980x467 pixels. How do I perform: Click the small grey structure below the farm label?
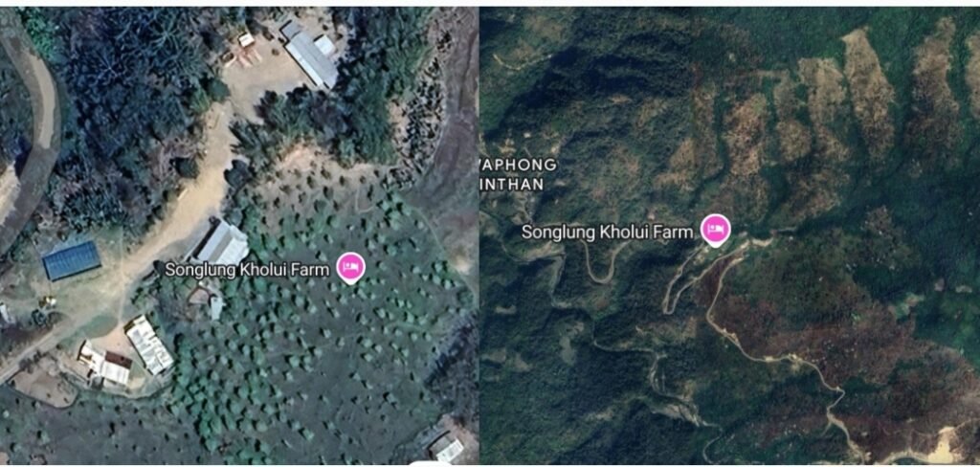tap(215, 307)
